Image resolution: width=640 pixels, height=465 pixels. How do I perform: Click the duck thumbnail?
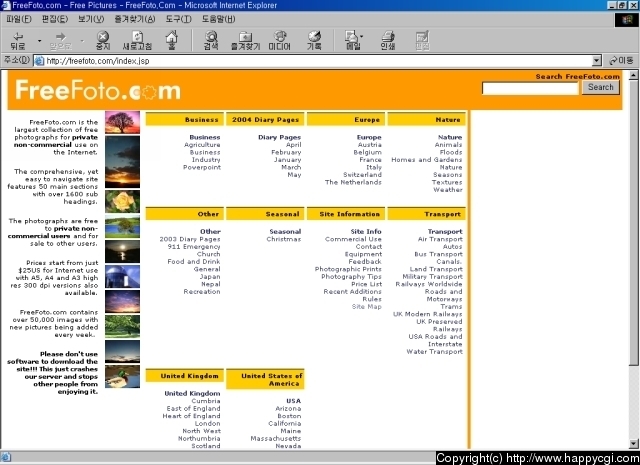pyautogui.click(x=122, y=376)
